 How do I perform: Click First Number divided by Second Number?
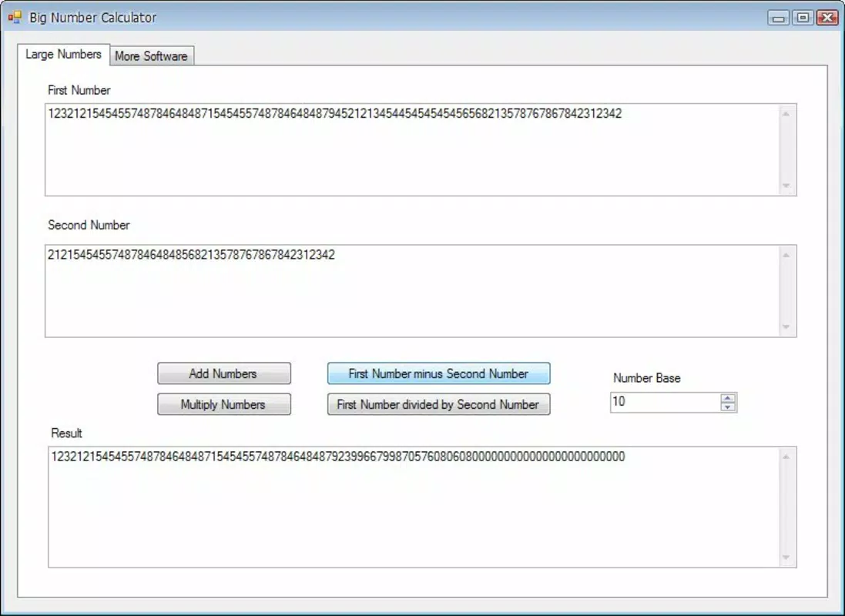point(438,404)
